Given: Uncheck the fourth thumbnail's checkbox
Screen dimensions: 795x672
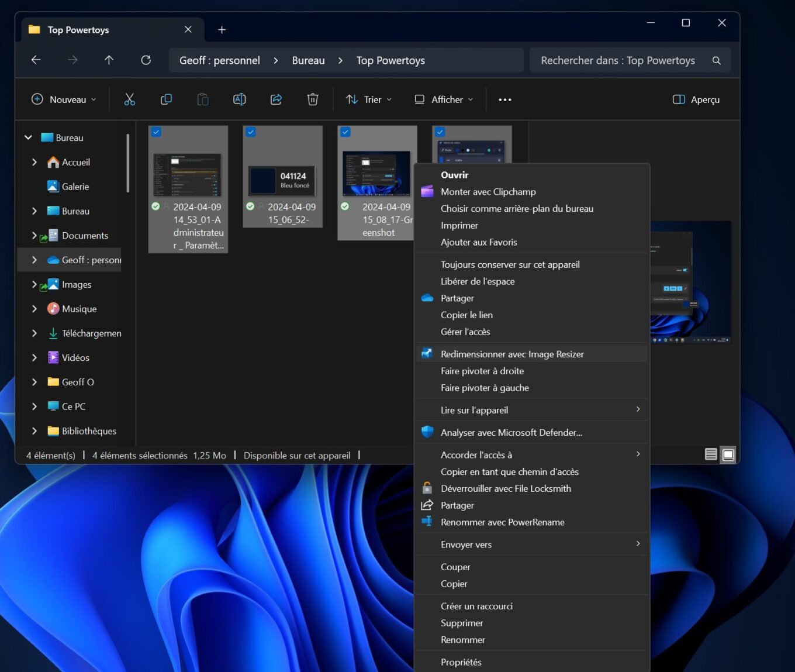Looking at the screenshot, I should pyautogui.click(x=440, y=132).
